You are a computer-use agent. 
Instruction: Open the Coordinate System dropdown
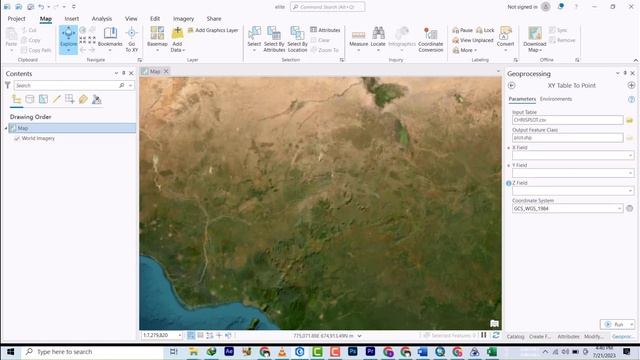[620, 209]
